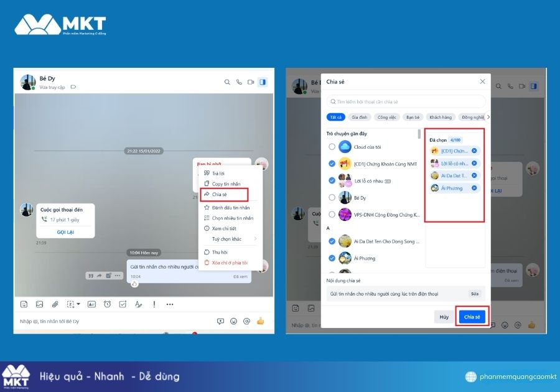Uncheck [CD1] Chứng Khoán Cùng NMT conversation
This screenshot has width=560, height=392.
332,164
